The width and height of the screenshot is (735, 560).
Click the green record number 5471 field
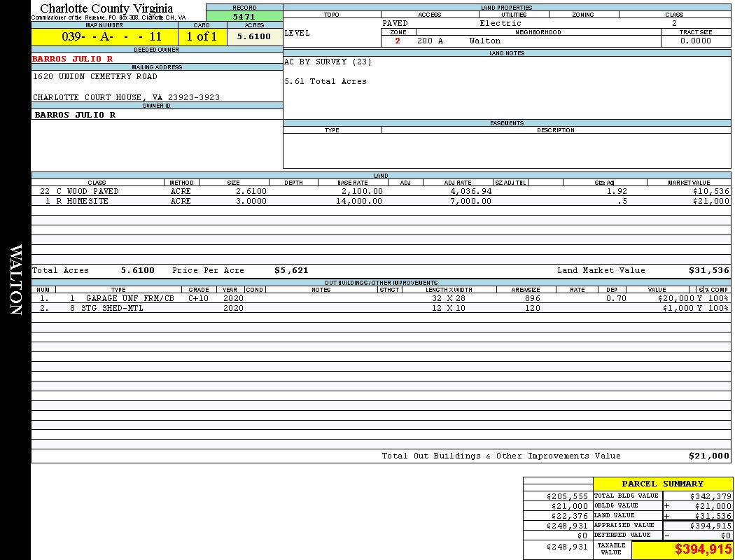point(244,16)
